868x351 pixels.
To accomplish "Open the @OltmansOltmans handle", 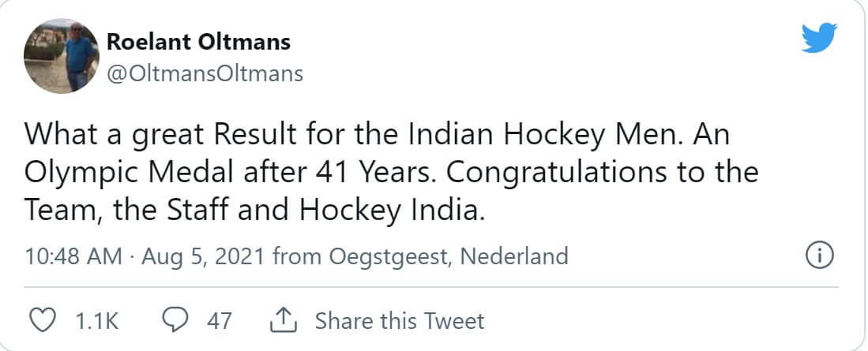I will pyautogui.click(x=205, y=74).
